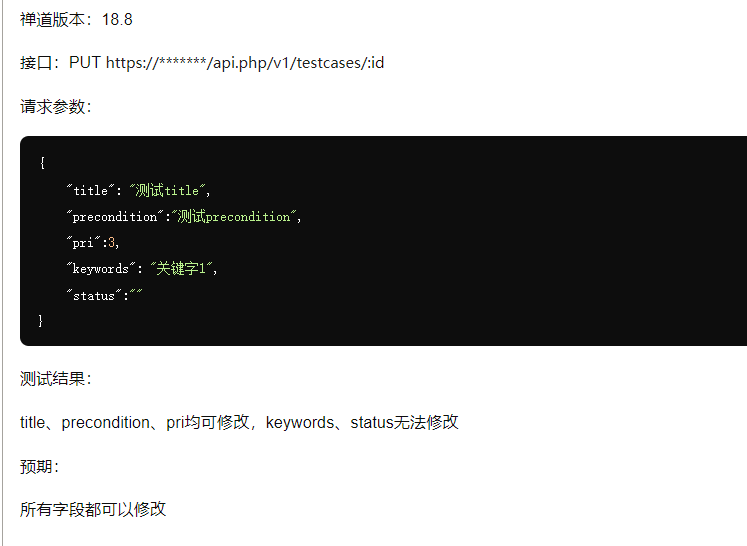Click the 预期 heading
Viewport: 747px width, 546px height.
(x=40, y=466)
